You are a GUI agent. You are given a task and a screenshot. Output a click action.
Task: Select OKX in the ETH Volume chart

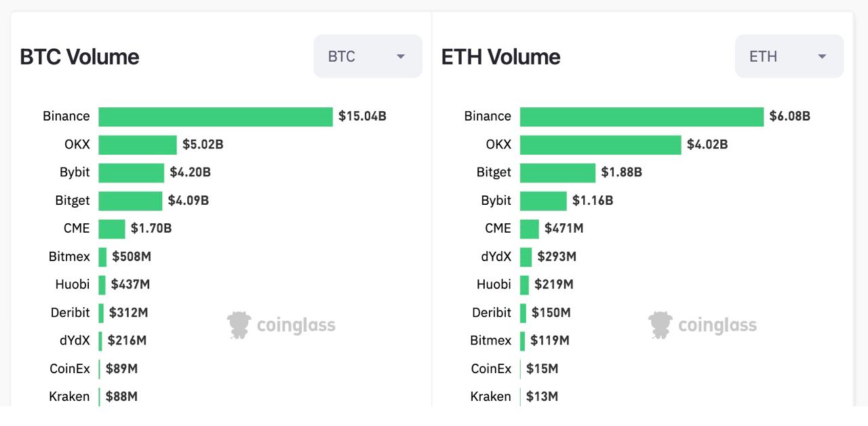pyautogui.click(x=498, y=144)
